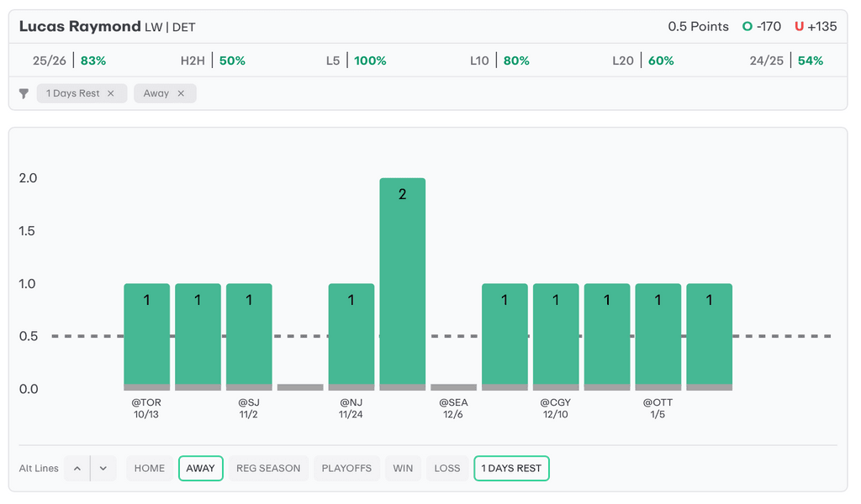Screen dimensions: 861x504
Task: Remove the Away filter chip
Action: (181, 93)
